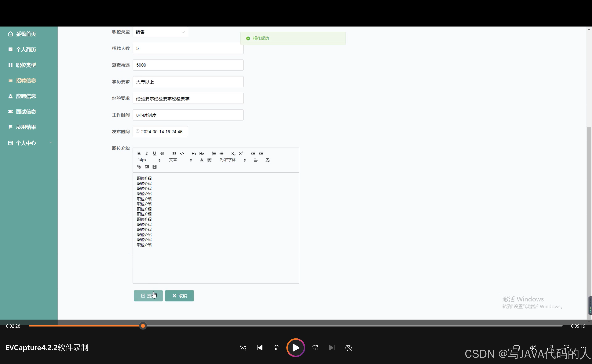Screen dimensions: 592x364
Task: Toggle strikethrough formatting in the editor
Action: (162, 153)
